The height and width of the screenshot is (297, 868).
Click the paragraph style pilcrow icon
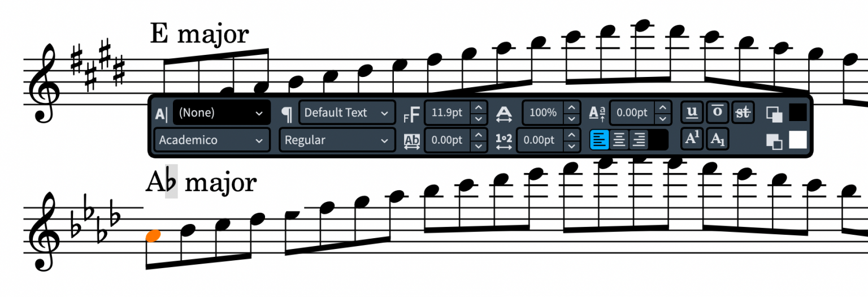click(287, 113)
